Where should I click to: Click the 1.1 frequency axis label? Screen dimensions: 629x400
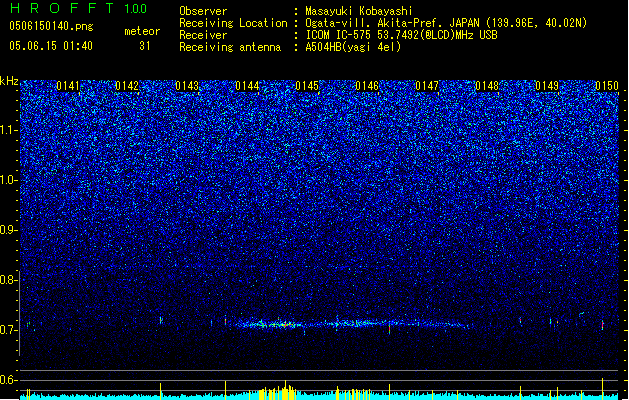(x=8, y=130)
